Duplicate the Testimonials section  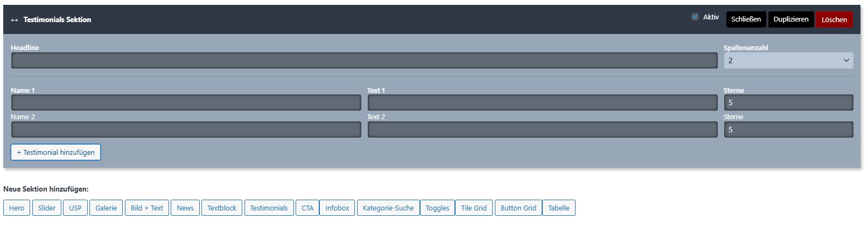[x=790, y=19]
